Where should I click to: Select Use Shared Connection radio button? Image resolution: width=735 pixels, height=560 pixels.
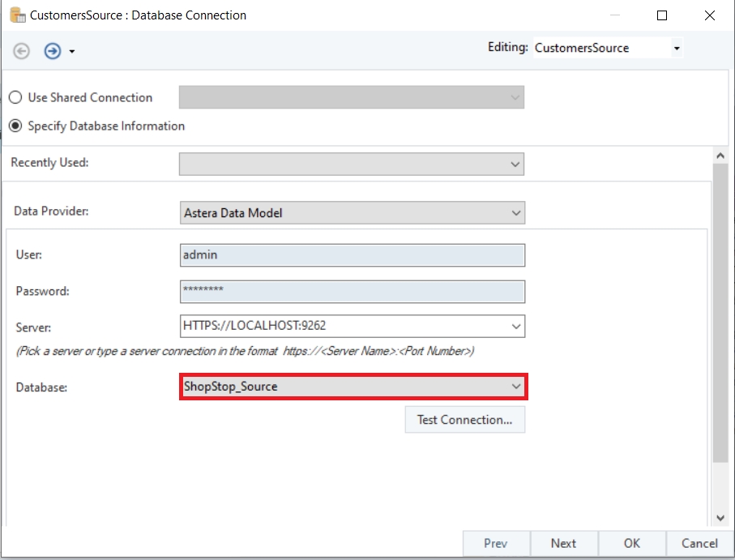coord(15,97)
